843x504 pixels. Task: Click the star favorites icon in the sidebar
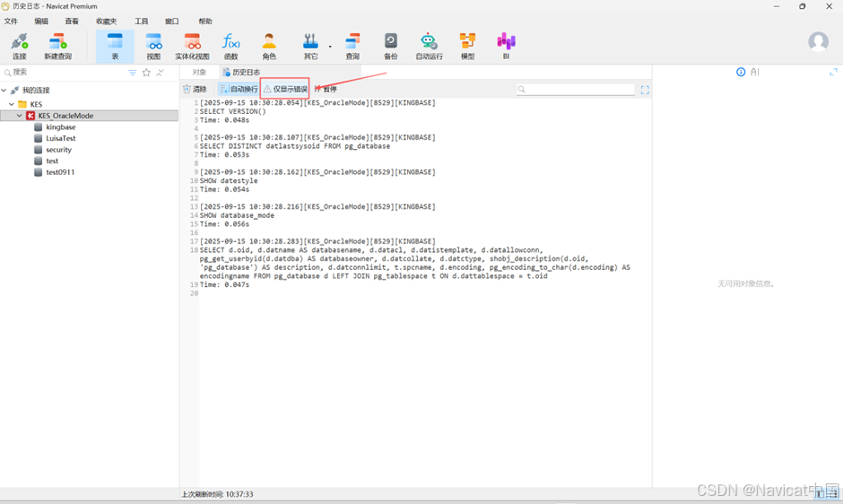[146, 73]
